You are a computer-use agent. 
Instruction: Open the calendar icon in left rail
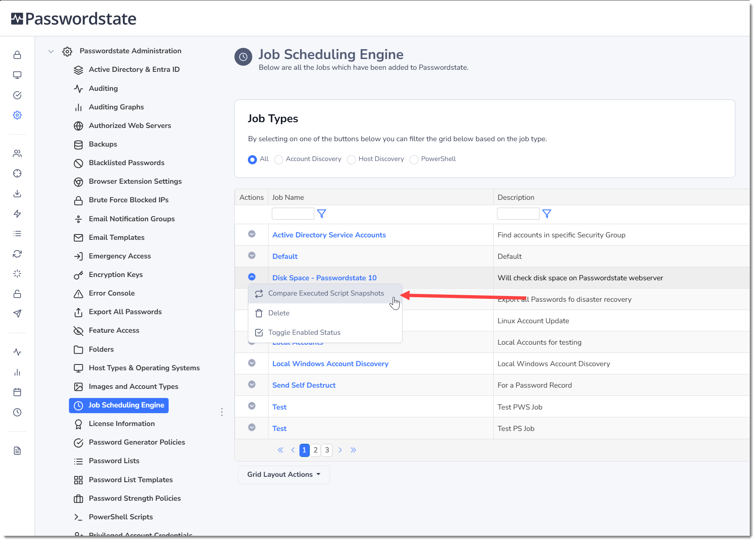point(17,392)
